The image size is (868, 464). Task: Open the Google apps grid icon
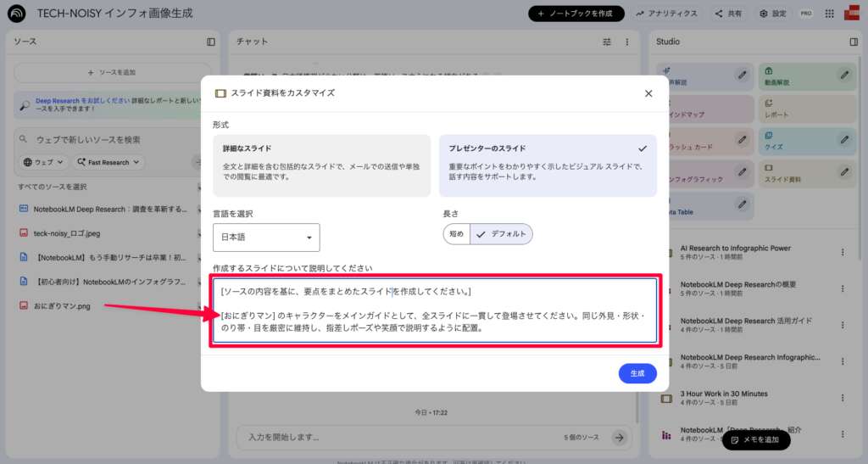829,14
